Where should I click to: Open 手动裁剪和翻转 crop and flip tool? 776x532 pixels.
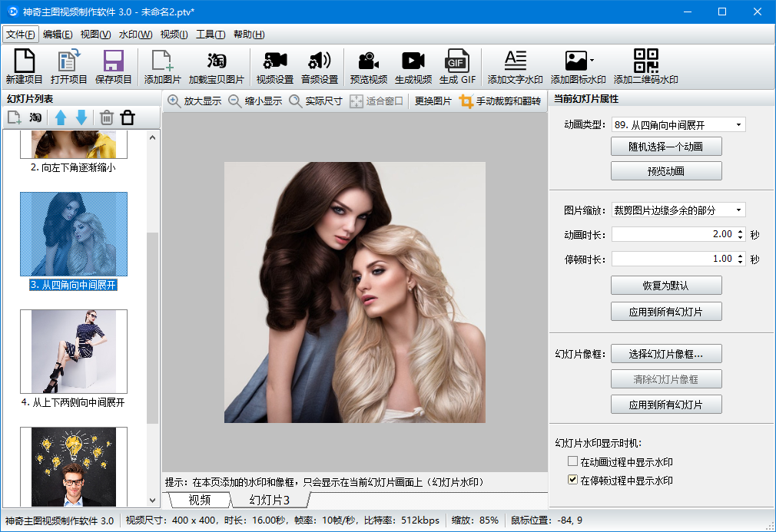(x=500, y=101)
